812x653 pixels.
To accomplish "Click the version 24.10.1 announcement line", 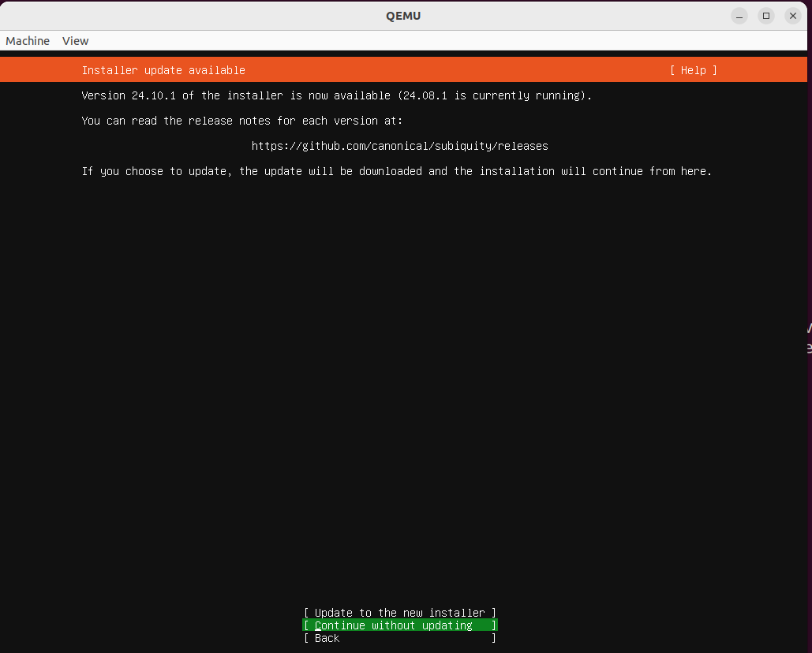I will click(x=336, y=95).
